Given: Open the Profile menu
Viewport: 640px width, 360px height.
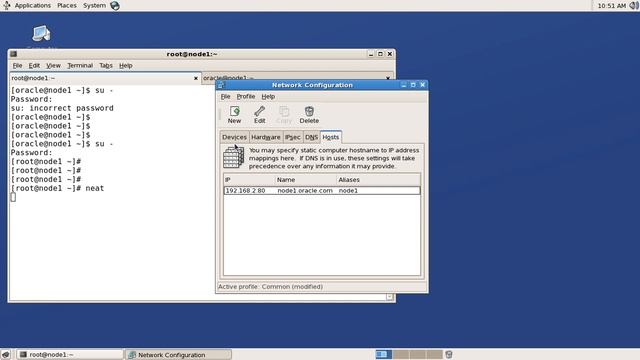Looking at the screenshot, I should [x=246, y=96].
